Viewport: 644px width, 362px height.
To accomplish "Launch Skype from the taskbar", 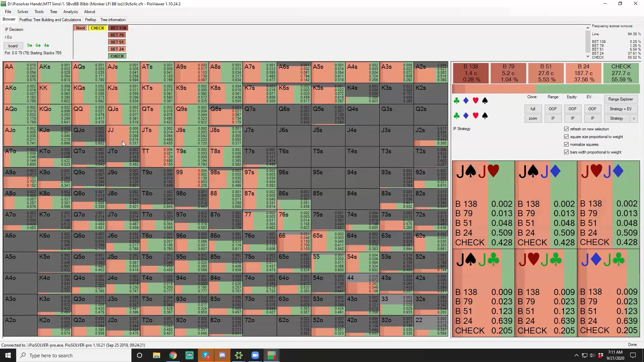I will click(x=206, y=355).
